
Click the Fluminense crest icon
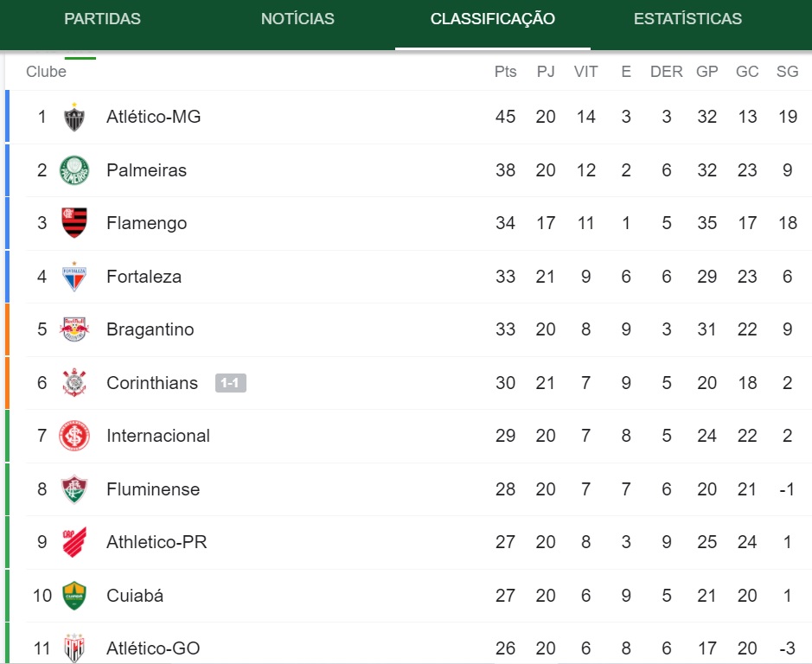[x=74, y=489]
